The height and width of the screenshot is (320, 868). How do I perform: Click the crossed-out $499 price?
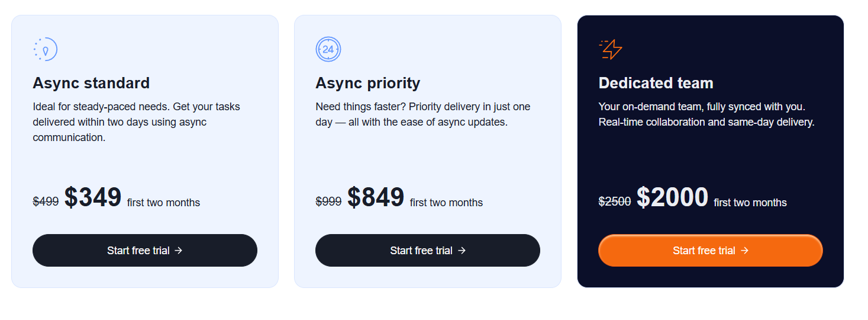tap(46, 202)
